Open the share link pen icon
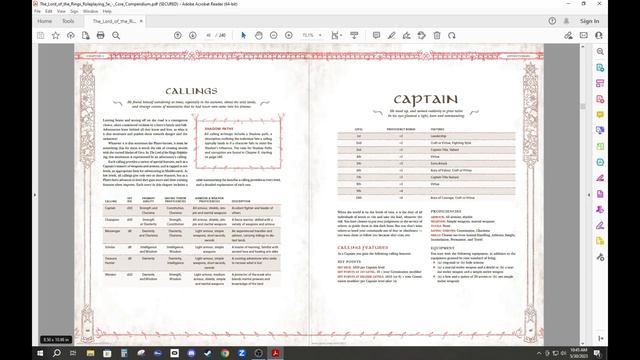The width and height of the screenshot is (640, 360). coord(568,36)
